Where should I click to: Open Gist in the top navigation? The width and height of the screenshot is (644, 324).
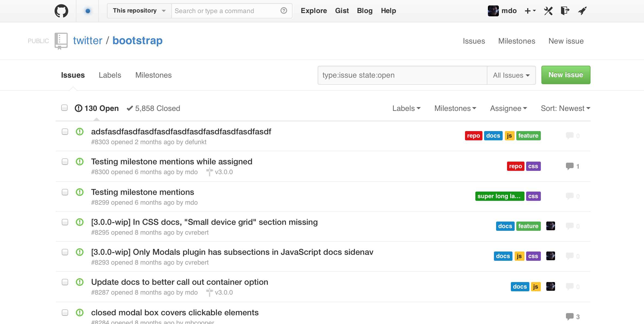[342, 11]
